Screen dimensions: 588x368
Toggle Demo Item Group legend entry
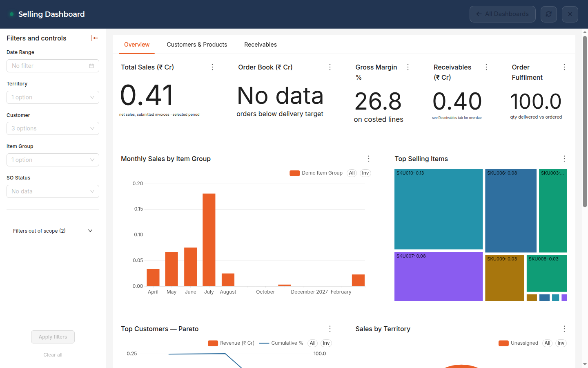pos(316,173)
